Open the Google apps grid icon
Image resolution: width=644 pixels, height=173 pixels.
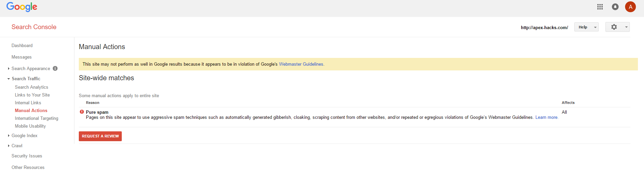click(600, 7)
